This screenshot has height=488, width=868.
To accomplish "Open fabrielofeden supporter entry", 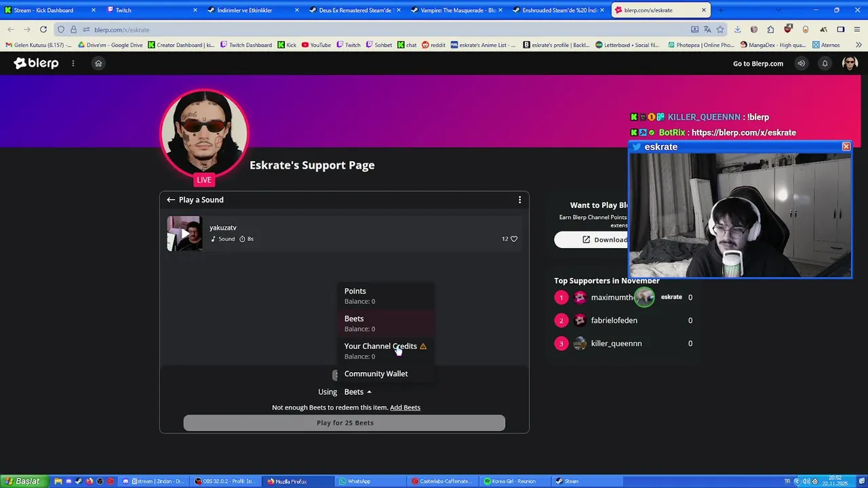I will (624, 320).
